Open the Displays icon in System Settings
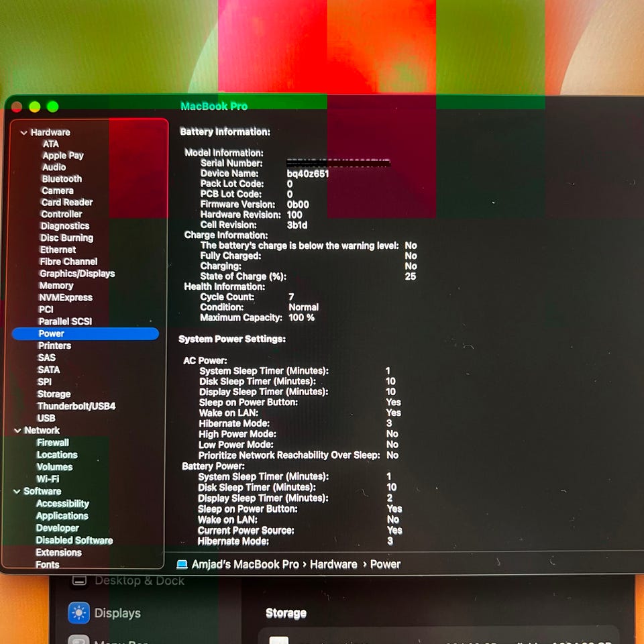Screen dimensions: 644x644 (x=79, y=612)
